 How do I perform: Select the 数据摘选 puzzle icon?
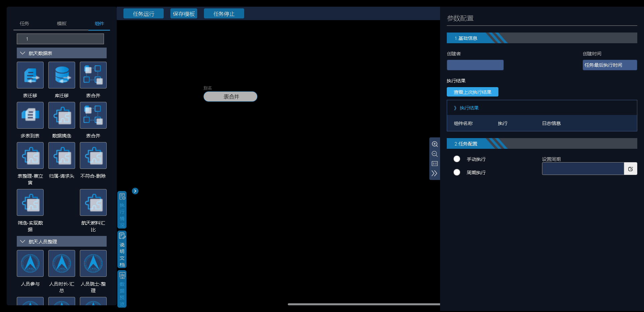pyautogui.click(x=62, y=115)
